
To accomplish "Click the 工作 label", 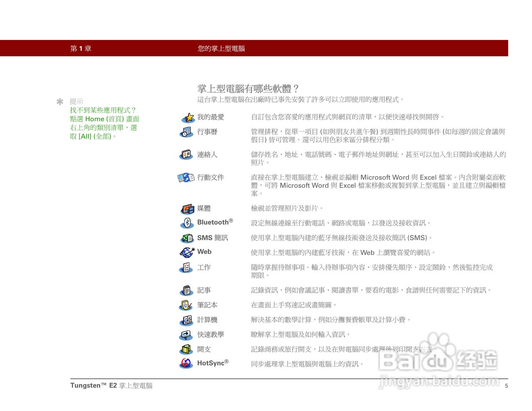I will (204, 267).
